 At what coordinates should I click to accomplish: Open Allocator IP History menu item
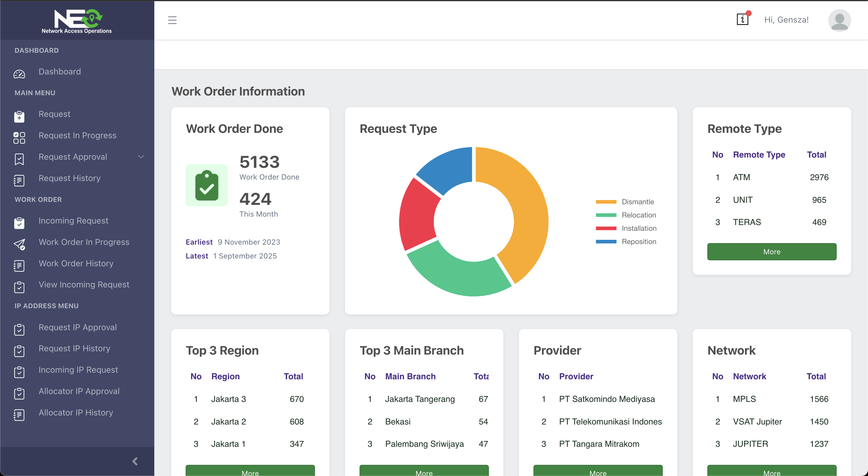coord(76,413)
